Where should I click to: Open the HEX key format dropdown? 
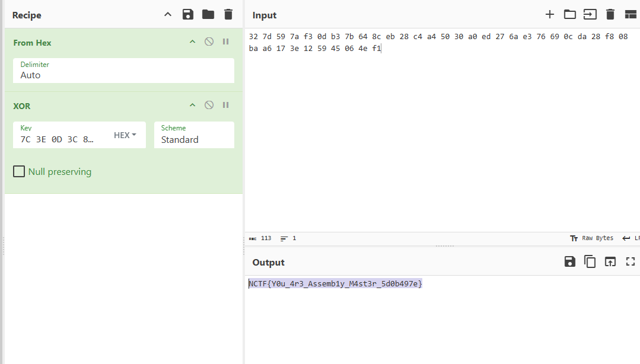(125, 135)
